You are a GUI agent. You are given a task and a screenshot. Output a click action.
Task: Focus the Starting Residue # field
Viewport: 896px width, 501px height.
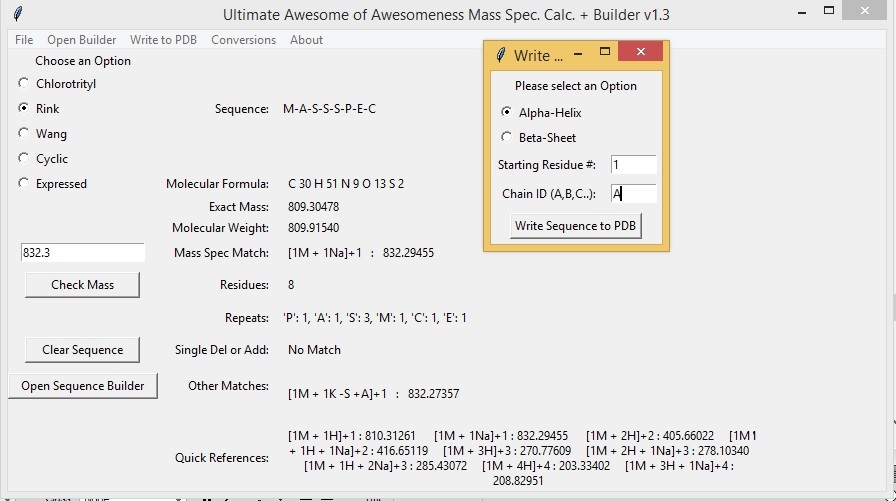pos(632,165)
